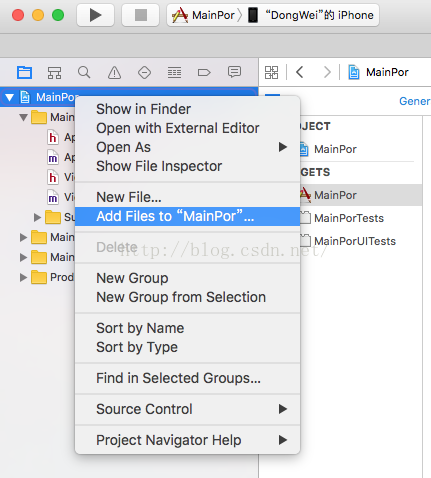
Task: Collapse the MainPor project root triangle
Action: pos(9,97)
